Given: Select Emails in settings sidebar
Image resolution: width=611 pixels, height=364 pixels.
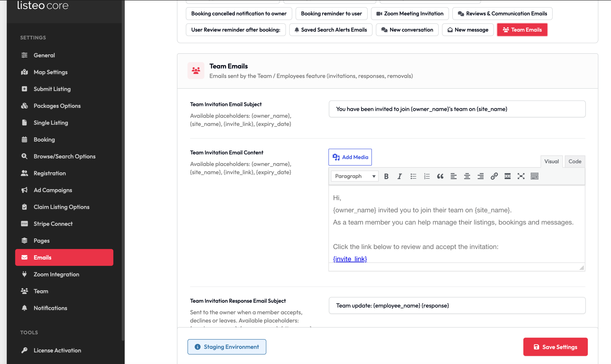Looking at the screenshot, I should coord(64,257).
